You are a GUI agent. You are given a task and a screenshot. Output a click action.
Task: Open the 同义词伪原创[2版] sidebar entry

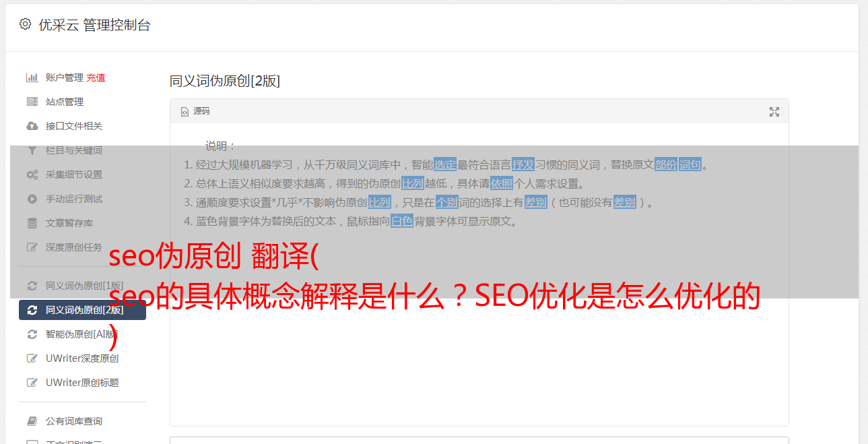[x=82, y=310]
